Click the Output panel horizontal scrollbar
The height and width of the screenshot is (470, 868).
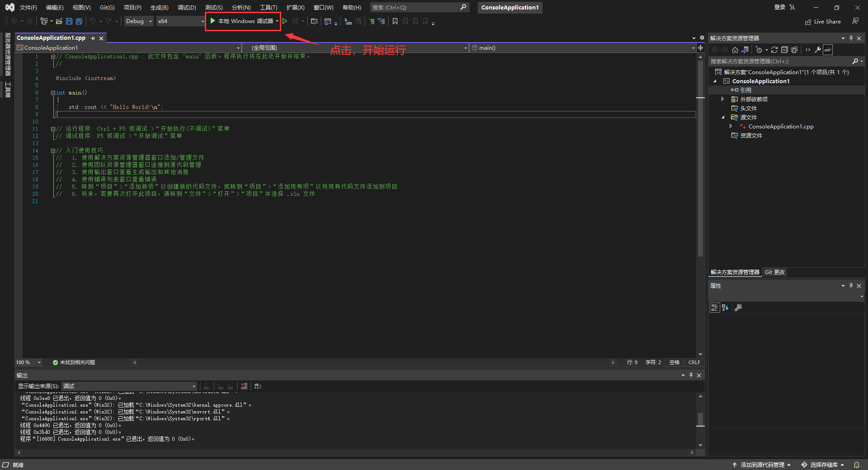(x=355, y=452)
